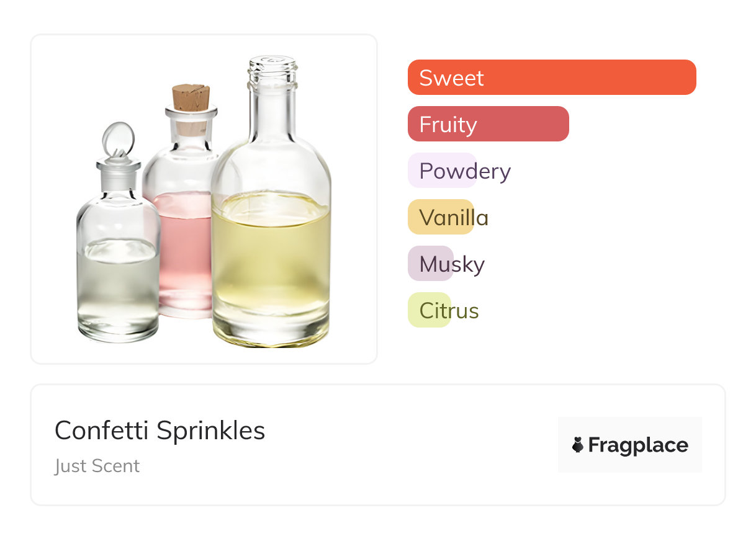Click the Citrus accord bar
The height and width of the screenshot is (536, 756).
tap(430, 310)
